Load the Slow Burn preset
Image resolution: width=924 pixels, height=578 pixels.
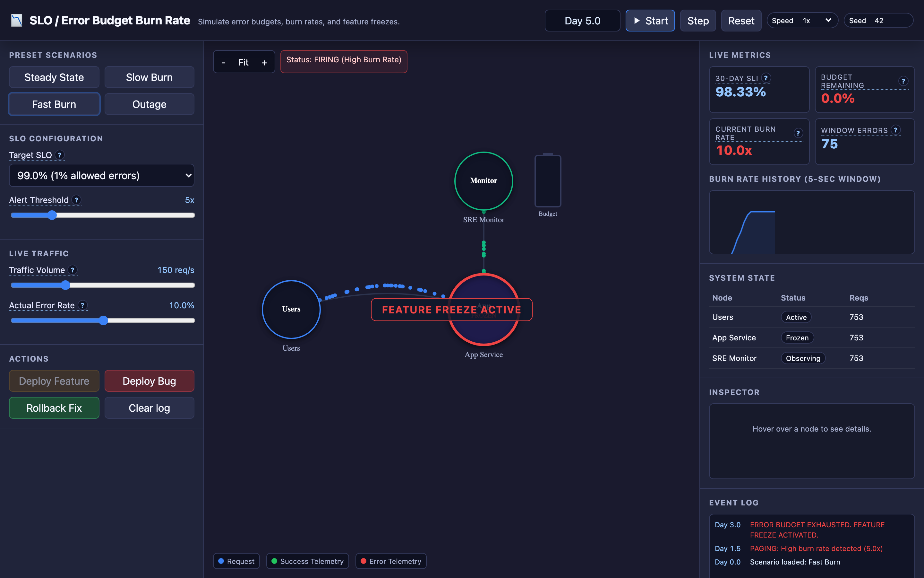point(149,77)
